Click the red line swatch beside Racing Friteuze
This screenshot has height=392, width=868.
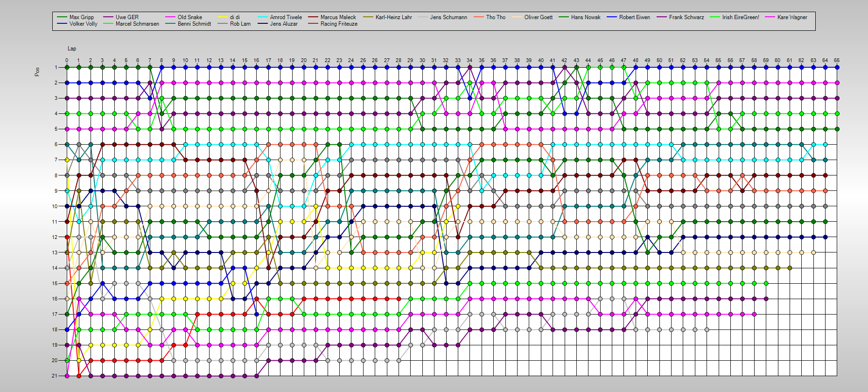tap(313, 24)
